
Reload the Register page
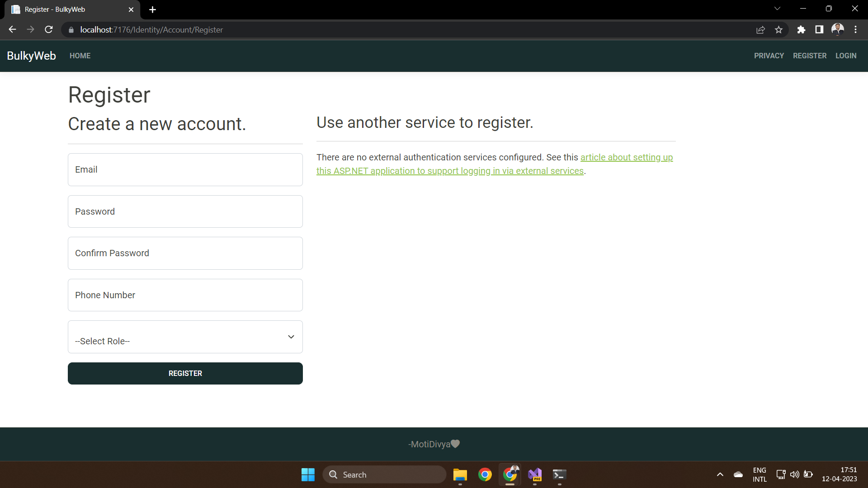[x=48, y=29]
